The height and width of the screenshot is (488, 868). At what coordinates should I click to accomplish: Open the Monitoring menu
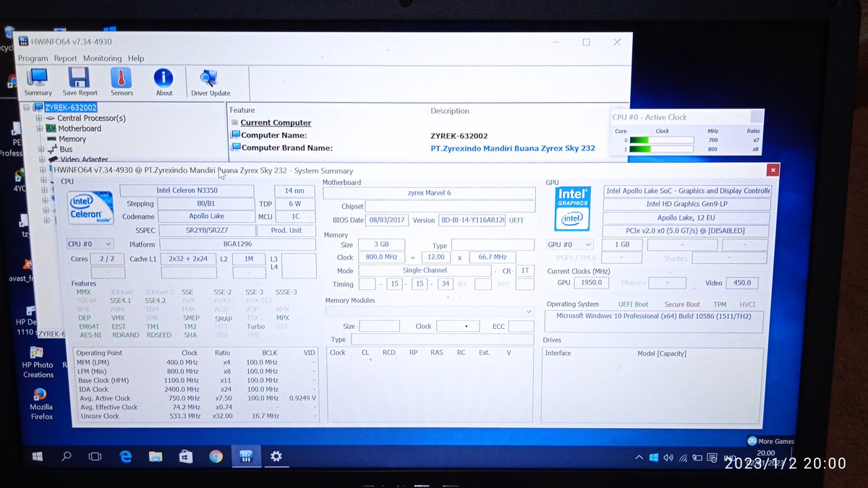point(102,59)
